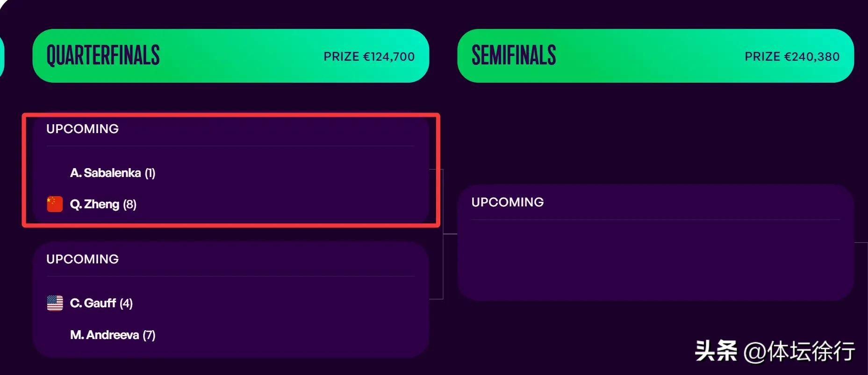Open A. Sabalenka player name
Screen dimensions: 868x375
tap(106, 173)
